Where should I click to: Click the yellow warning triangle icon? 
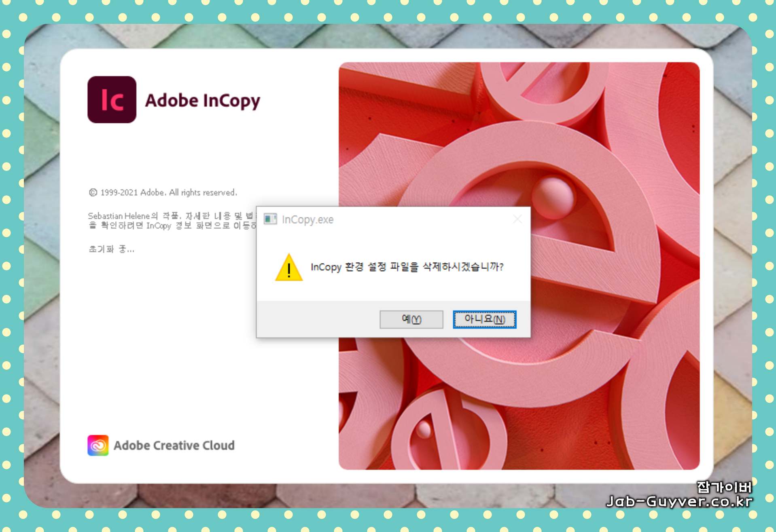coord(289,267)
